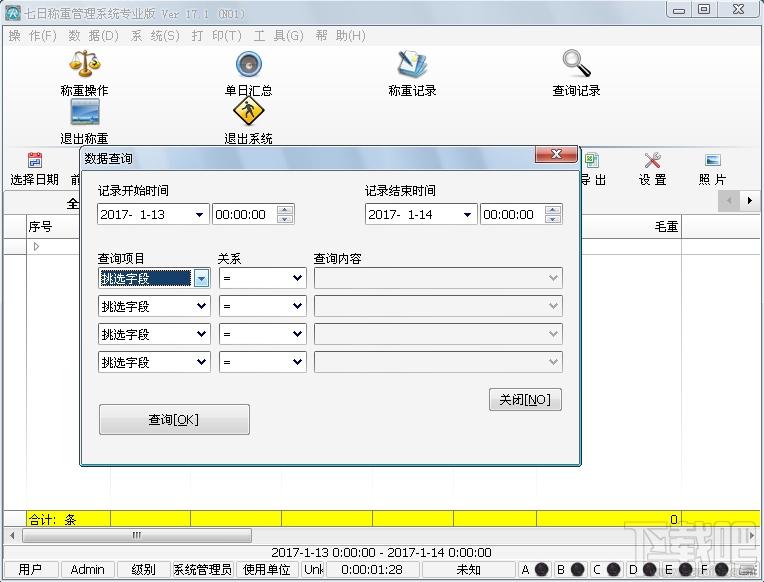Image resolution: width=764 pixels, height=582 pixels.
Task: Click the horizontal scrollbar left arrow
Action: point(12,535)
